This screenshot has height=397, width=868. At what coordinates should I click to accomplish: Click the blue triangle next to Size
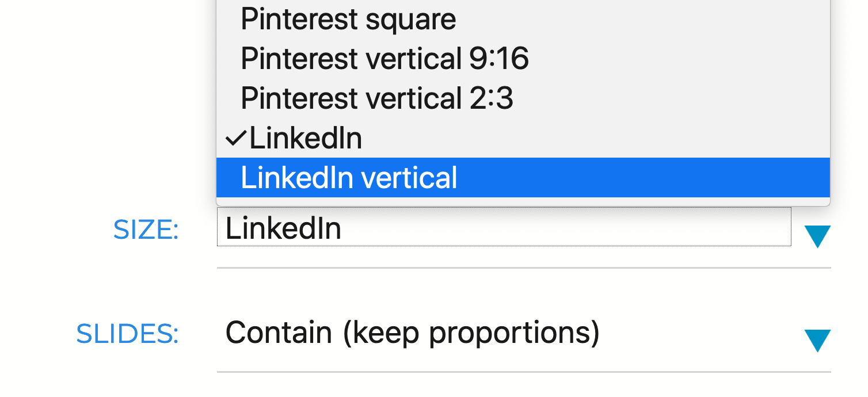[x=817, y=236]
